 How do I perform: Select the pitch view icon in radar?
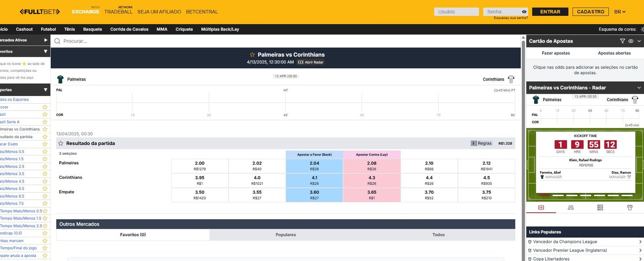click(x=541, y=208)
